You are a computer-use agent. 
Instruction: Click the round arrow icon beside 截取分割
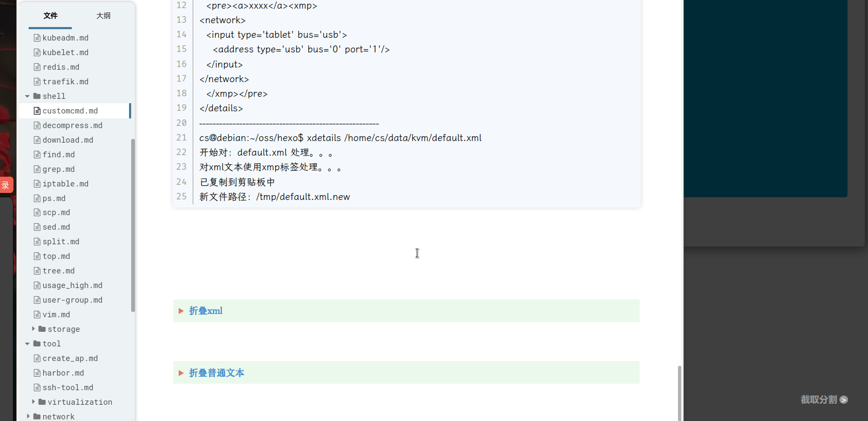coord(844,400)
